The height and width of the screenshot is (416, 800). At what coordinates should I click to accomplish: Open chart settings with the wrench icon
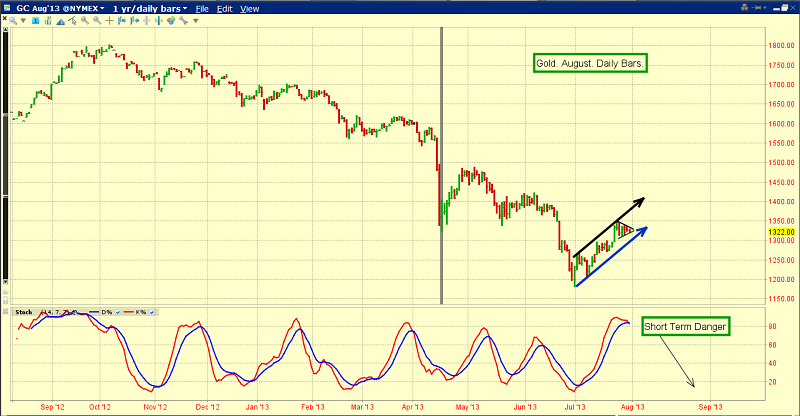click(183, 20)
